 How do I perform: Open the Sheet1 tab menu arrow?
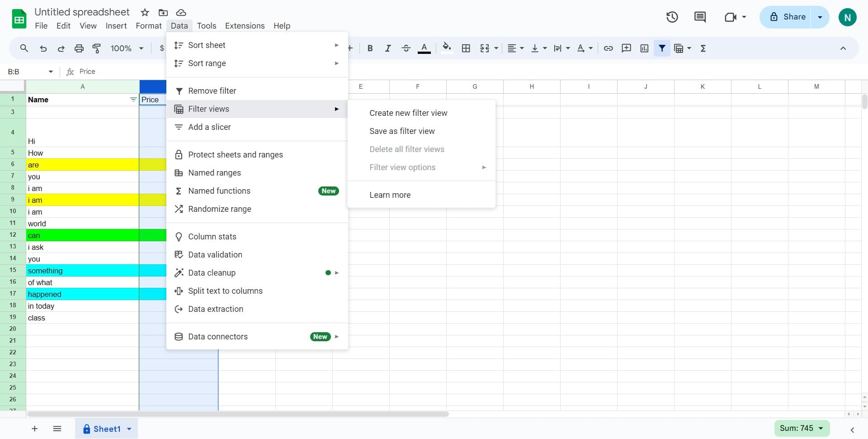[x=129, y=429]
